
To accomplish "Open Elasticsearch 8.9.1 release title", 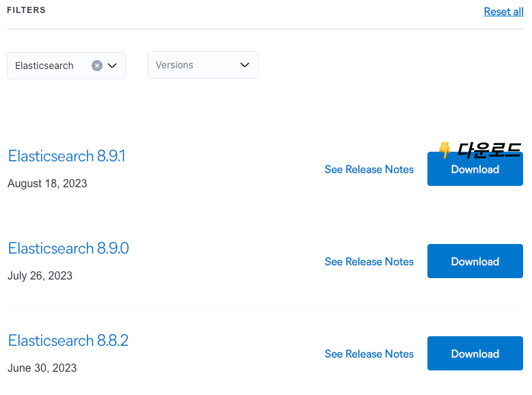I will (x=67, y=156).
